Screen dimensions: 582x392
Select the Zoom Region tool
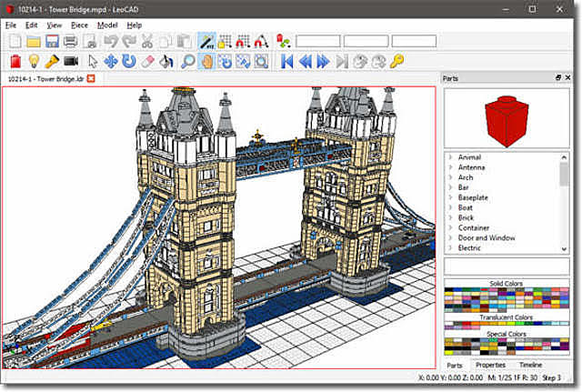tap(261, 61)
